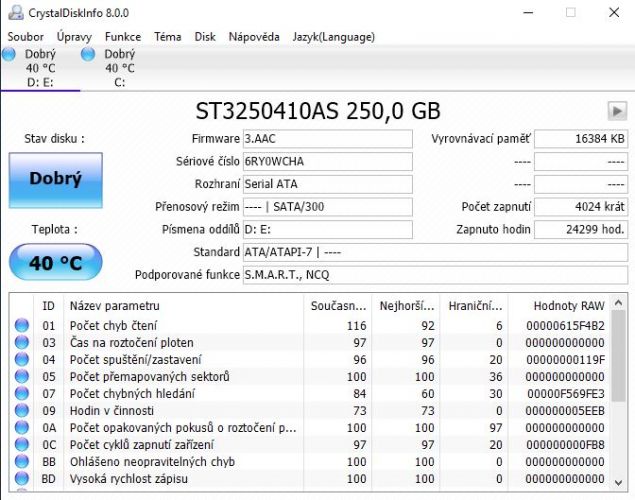Click the status icon for attribute 03
This screenshot has width=635, height=500.
click(22, 342)
